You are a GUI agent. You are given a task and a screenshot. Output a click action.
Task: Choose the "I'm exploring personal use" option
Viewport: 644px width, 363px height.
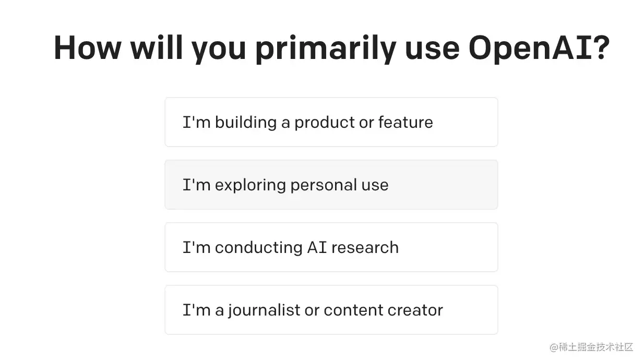[331, 185]
